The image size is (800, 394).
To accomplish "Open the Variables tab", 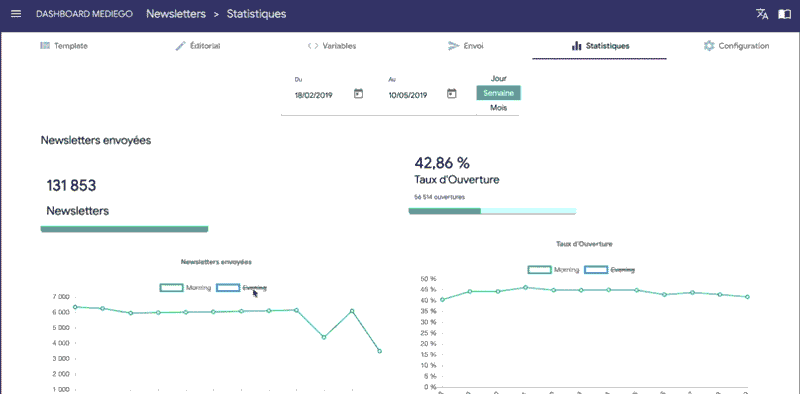I will coord(332,46).
